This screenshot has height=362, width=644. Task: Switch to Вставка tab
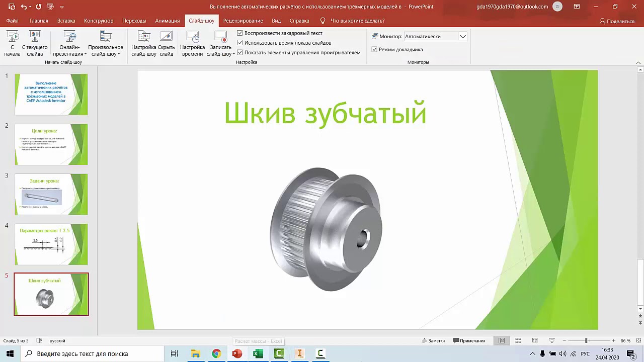pos(66,21)
